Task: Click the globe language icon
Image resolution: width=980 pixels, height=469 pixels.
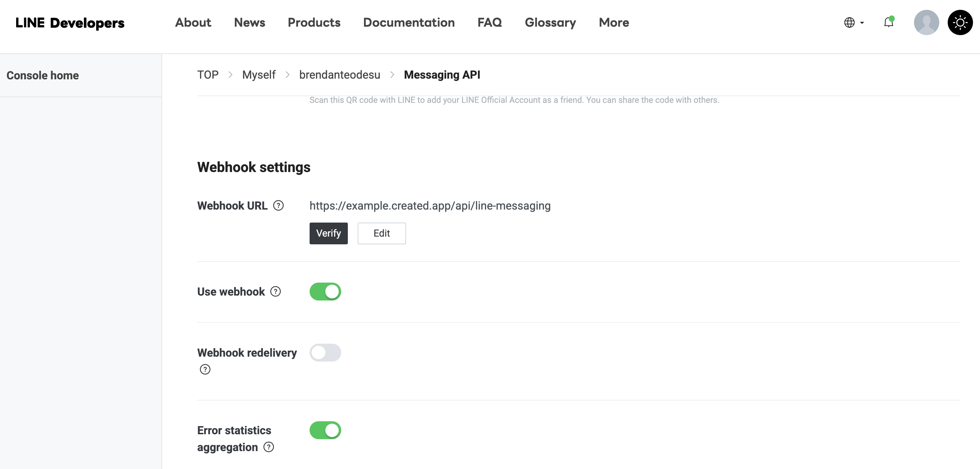Action: click(x=849, y=22)
